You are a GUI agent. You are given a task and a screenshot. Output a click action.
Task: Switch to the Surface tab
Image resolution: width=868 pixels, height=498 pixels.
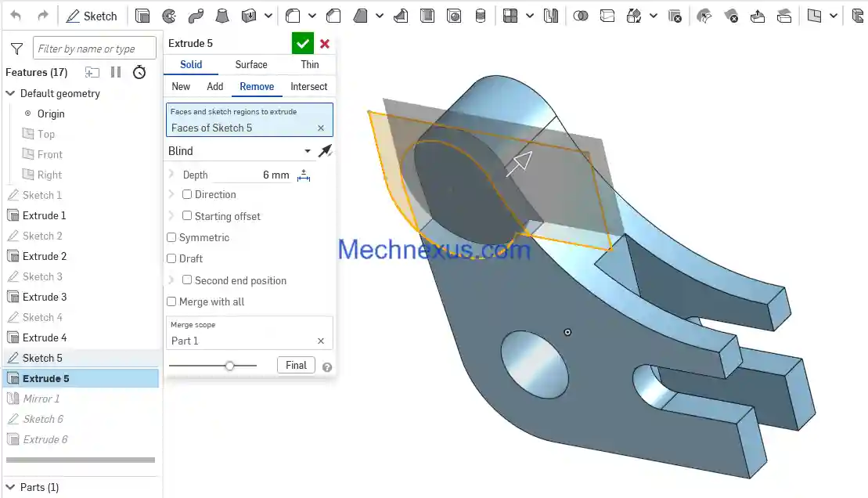pyautogui.click(x=251, y=65)
